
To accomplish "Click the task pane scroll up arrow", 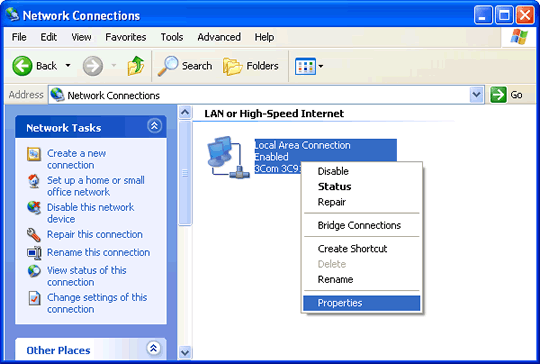I will pos(185,112).
